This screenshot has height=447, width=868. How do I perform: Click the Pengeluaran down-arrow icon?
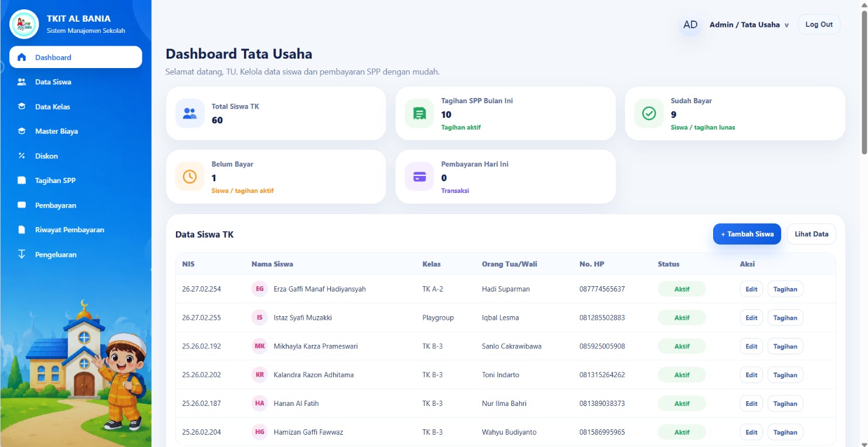pyautogui.click(x=22, y=255)
